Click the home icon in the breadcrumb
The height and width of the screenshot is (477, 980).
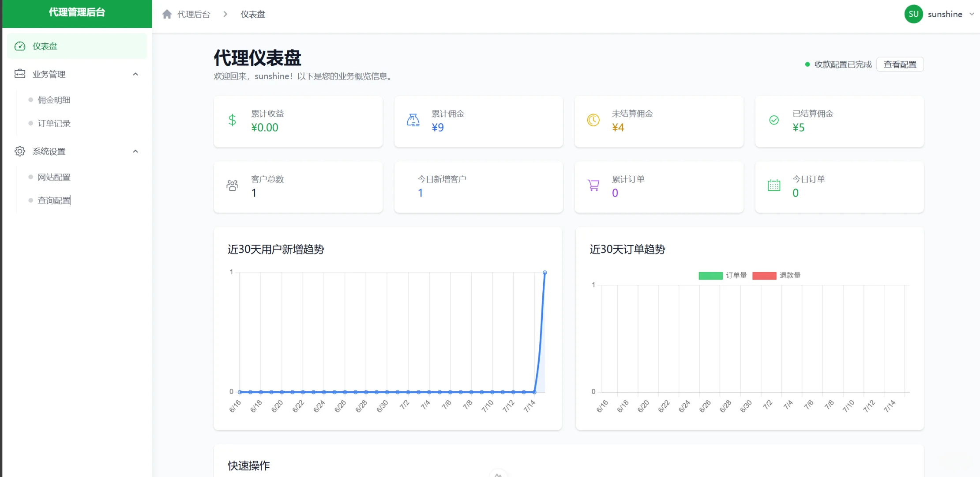tap(167, 14)
